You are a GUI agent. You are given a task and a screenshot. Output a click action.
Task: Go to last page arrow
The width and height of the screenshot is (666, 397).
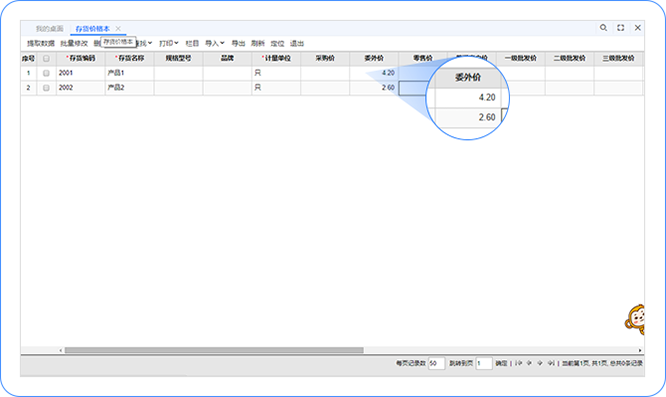point(551,363)
